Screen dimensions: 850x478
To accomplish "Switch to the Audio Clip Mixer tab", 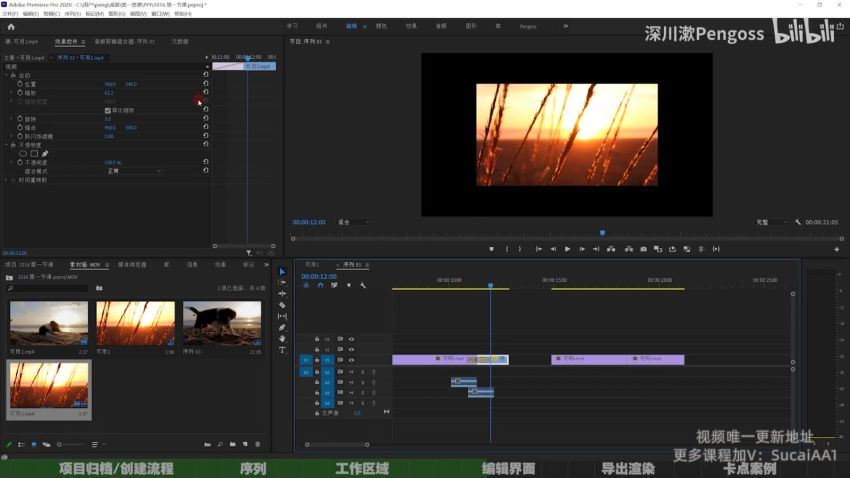I will coord(124,42).
